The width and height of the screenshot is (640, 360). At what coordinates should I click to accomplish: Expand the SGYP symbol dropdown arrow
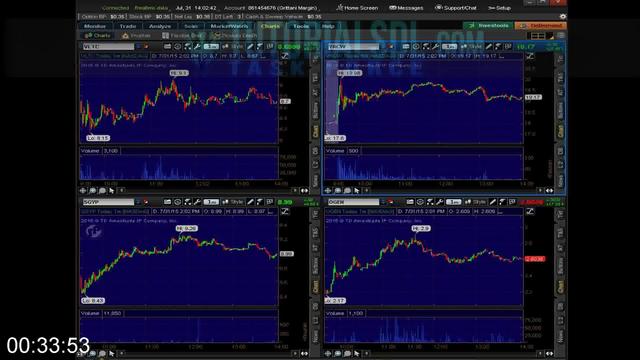[138, 202]
